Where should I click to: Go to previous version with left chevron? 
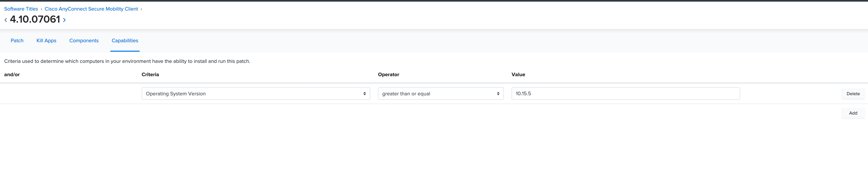point(6,20)
